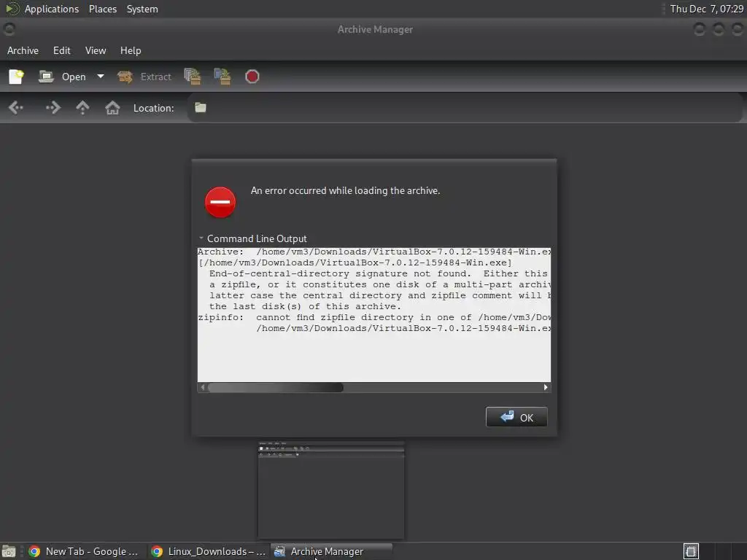747x560 pixels.
Task: Switch to Linux_Downloads Chrome taskbar item
Action: click(x=208, y=551)
